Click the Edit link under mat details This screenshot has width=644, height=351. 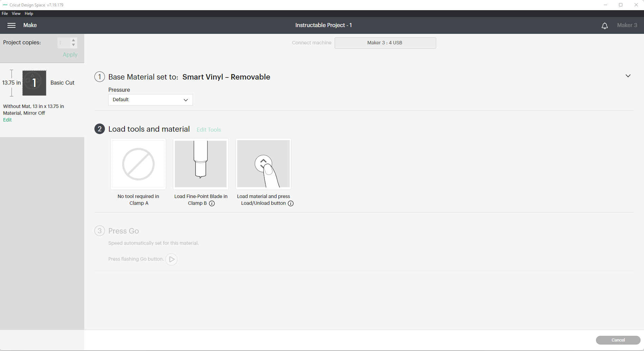pos(7,120)
